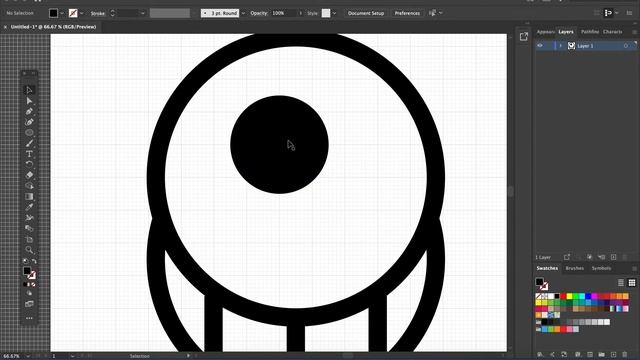
Task: Click the Opacity label link
Action: tap(259, 13)
